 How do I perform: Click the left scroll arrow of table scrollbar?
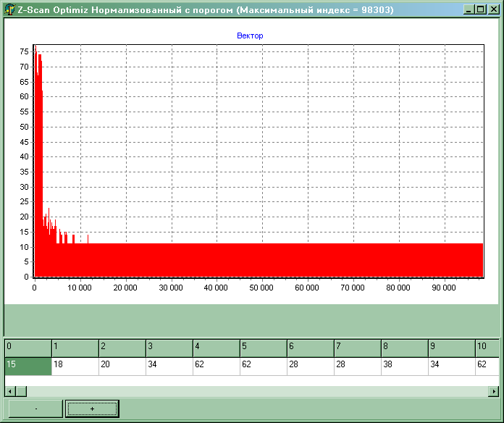10,391
